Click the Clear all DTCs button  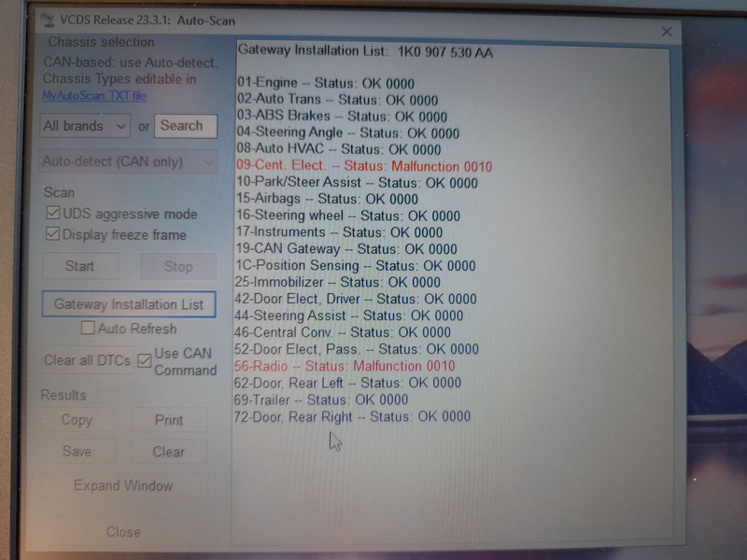(x=87, y=360)
